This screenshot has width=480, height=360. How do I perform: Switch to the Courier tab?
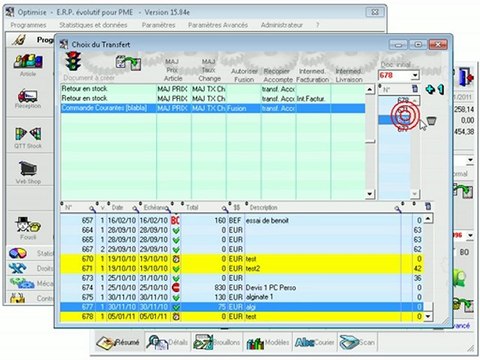click(x=314, y=342)
